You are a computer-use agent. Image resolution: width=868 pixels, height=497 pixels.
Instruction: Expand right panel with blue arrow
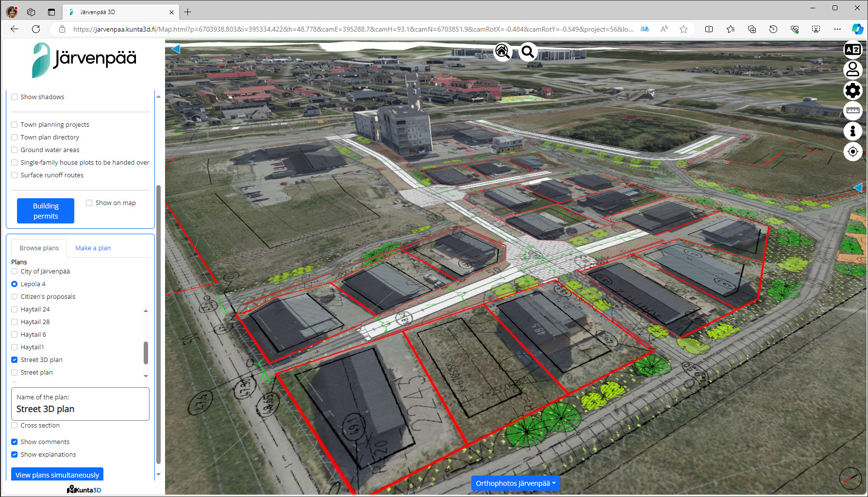click(x=858, y=188)
